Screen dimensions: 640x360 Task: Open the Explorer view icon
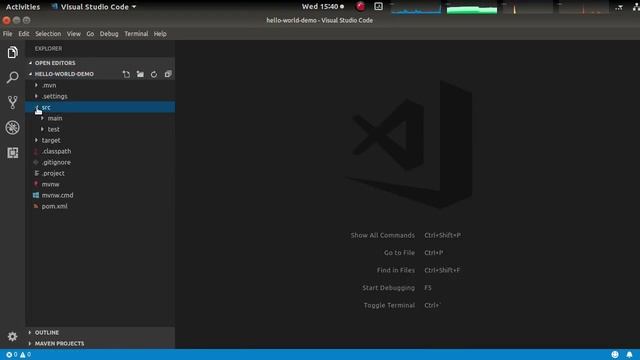point(13,52)
